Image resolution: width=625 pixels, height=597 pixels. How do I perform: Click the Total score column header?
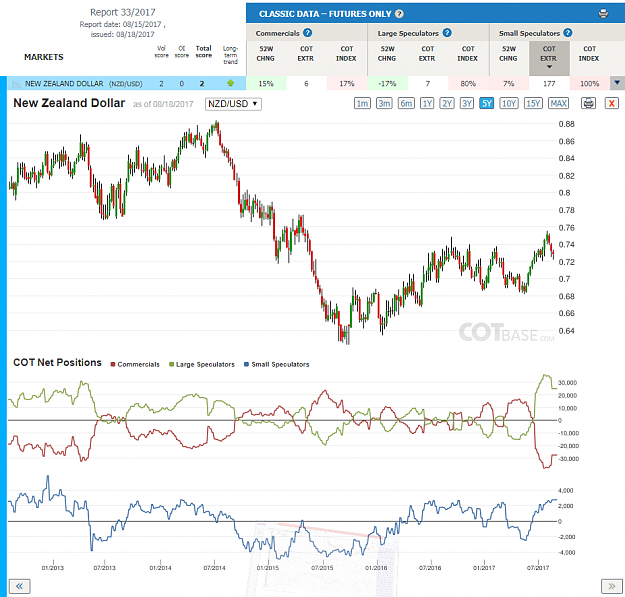204,52
